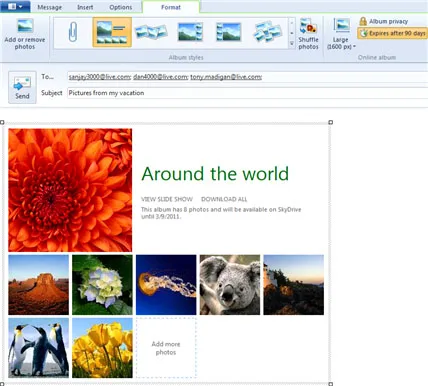Viewport: 428px width, 386px height.
Task: Select the paperclip attachment album style
Action: click(73, 32)
